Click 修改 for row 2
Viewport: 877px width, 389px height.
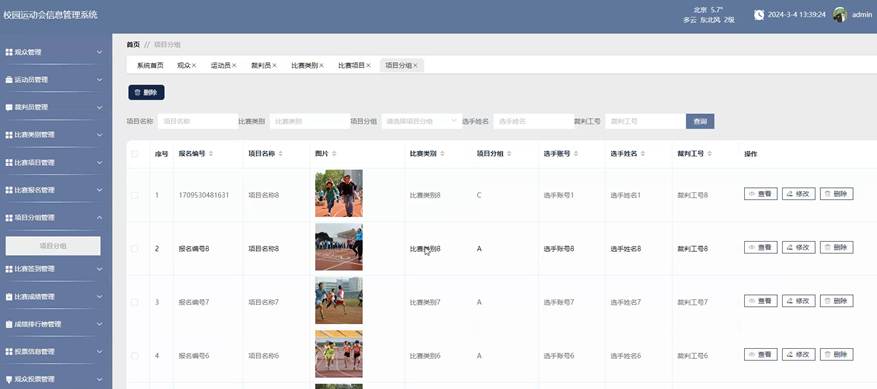(799, 247)
